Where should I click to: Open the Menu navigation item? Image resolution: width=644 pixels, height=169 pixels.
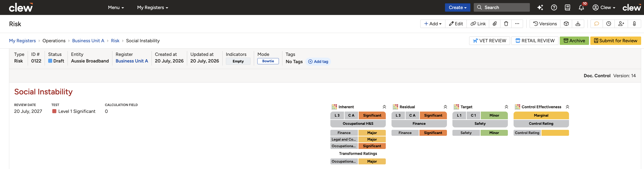pos(116,7)
